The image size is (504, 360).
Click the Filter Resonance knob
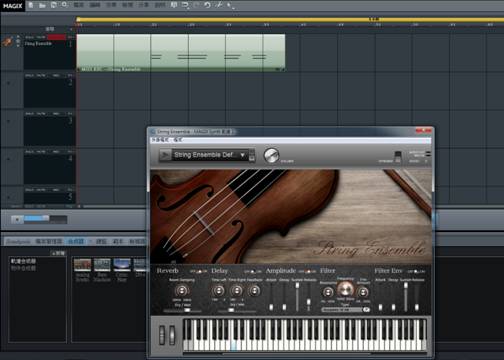[327, 292]
